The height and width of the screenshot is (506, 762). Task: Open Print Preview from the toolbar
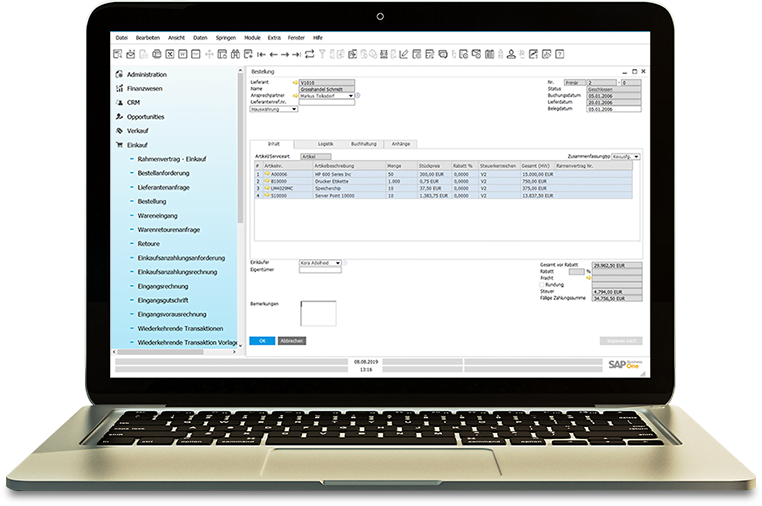click(118, 54)
